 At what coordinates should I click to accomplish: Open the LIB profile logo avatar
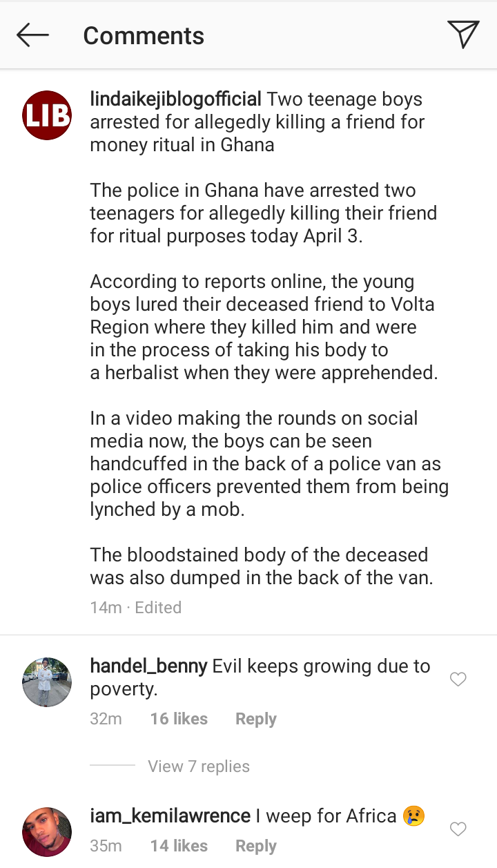tap(47, 115)
